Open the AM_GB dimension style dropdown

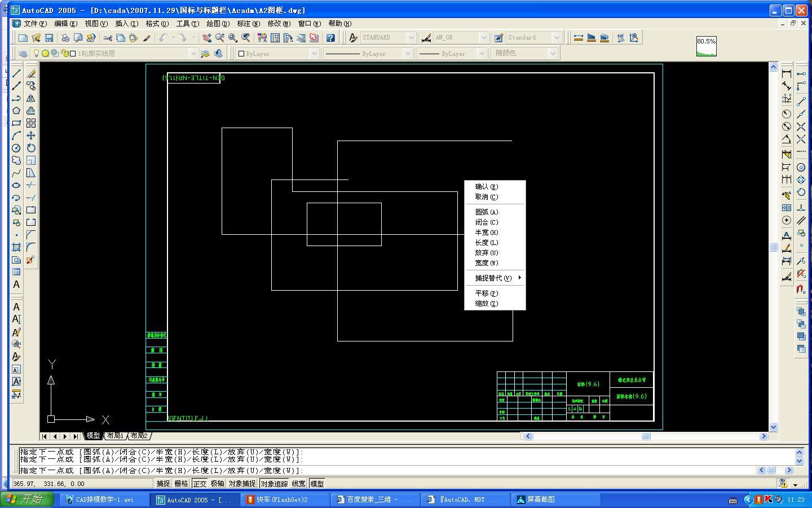pos(483,38)
